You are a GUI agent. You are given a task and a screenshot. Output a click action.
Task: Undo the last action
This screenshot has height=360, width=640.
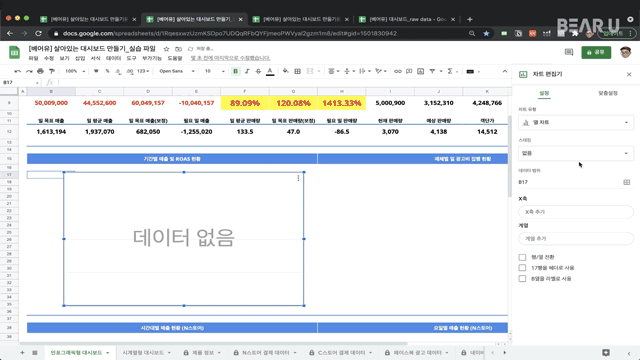click(x=18, y=71)
